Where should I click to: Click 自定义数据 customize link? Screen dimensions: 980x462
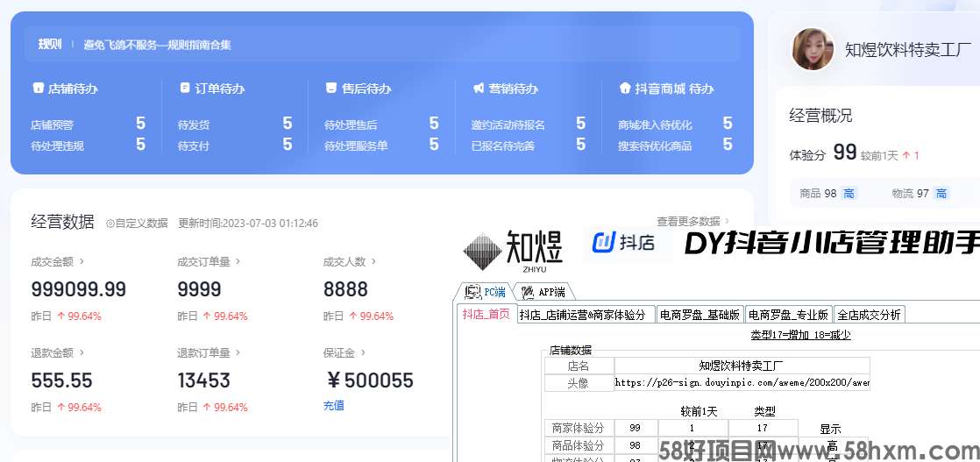tap(137, 224)
